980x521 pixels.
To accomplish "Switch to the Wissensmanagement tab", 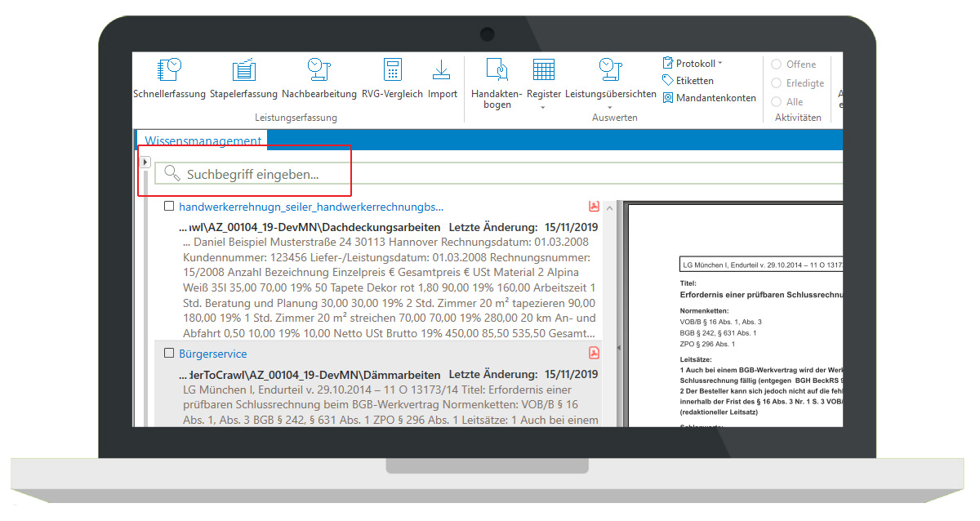I will click(203, 140).
